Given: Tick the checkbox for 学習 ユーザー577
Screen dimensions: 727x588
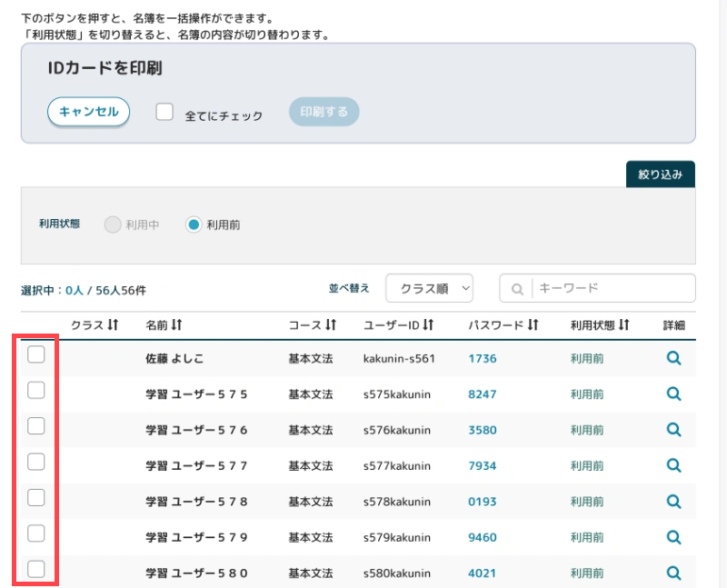Looking at the screenshot, I should tap(36, 462).
